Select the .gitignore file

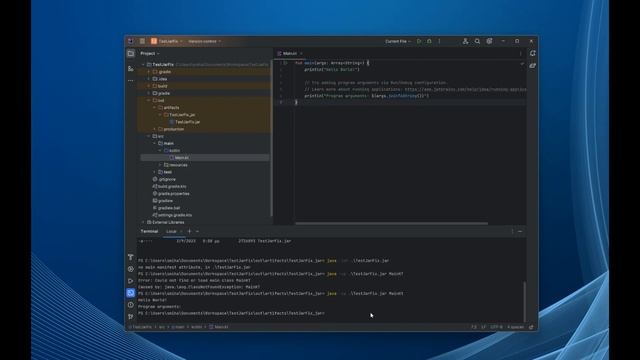click(164, 179)
